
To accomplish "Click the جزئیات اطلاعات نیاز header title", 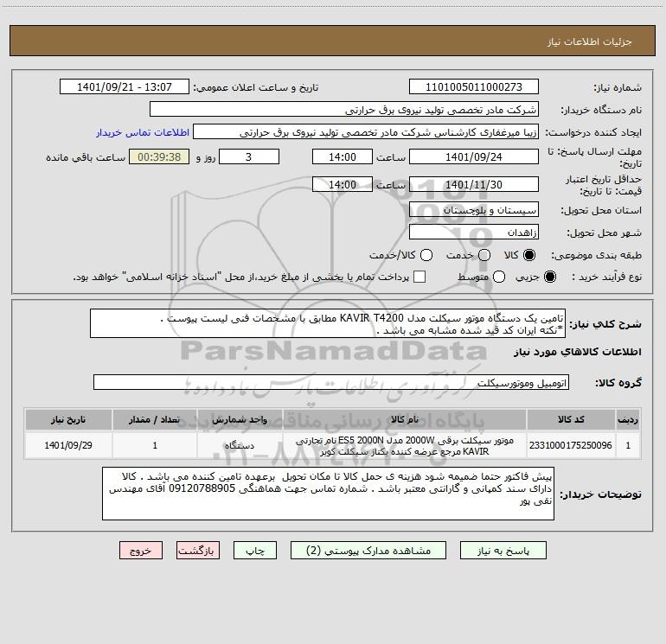I will (590, 41).
